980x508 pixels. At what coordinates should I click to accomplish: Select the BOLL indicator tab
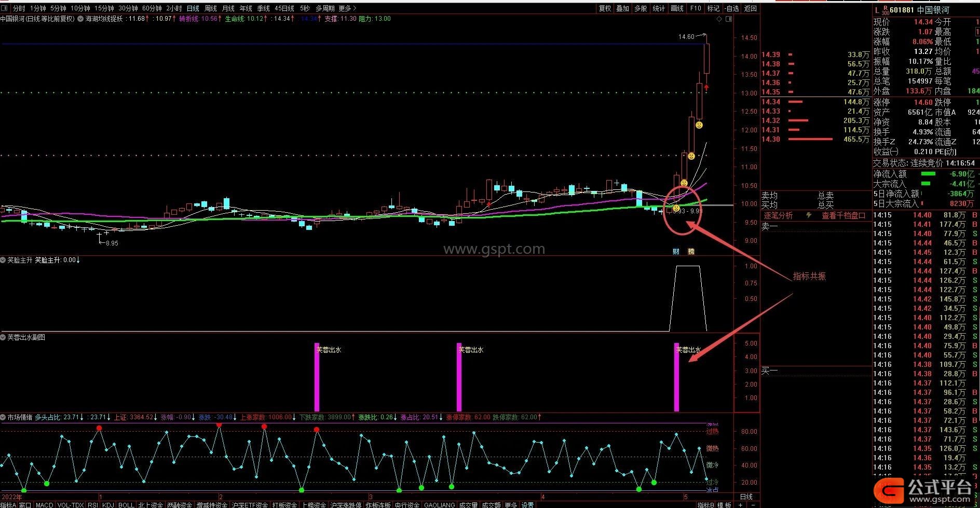(126, 504)
